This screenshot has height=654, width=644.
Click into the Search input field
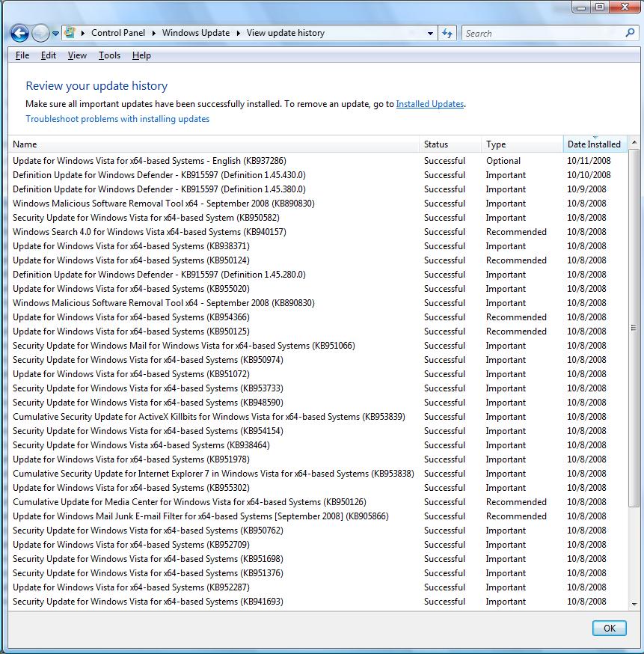click(542, 34)
